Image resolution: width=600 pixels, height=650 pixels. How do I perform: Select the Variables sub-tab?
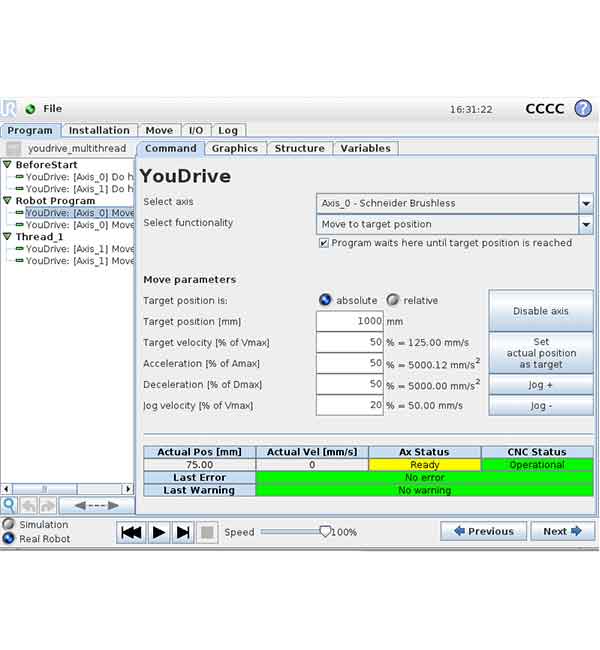coord(366,148)
